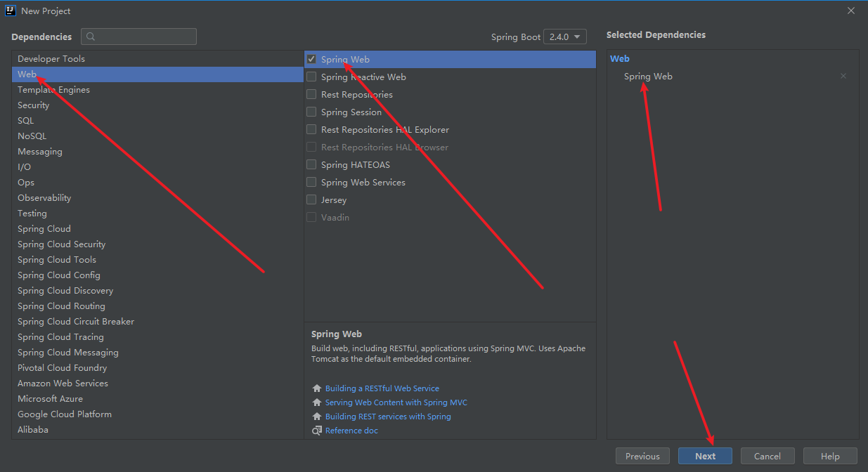868x472 pixels.
Task: Select the Security category
Action: pos(34,105)
